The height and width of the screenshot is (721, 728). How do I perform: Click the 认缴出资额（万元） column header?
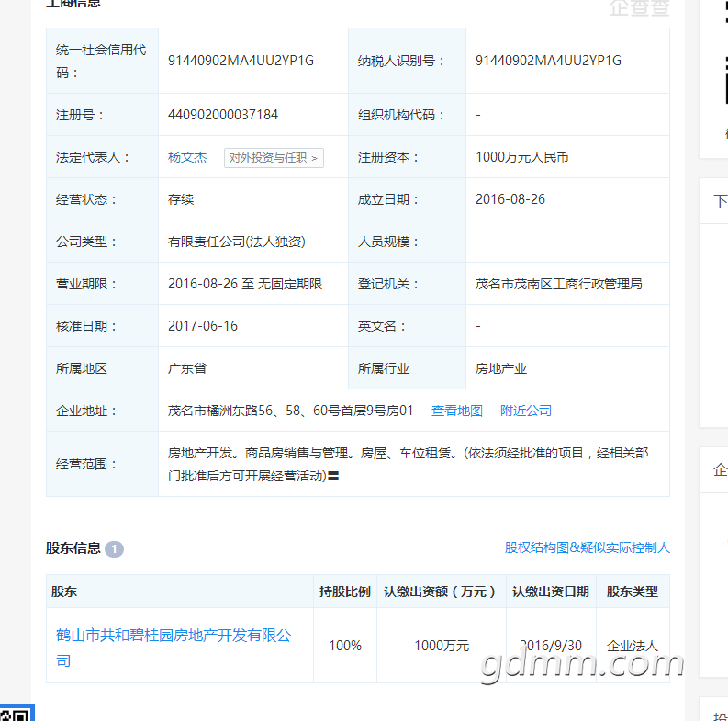tap(441, 591)
